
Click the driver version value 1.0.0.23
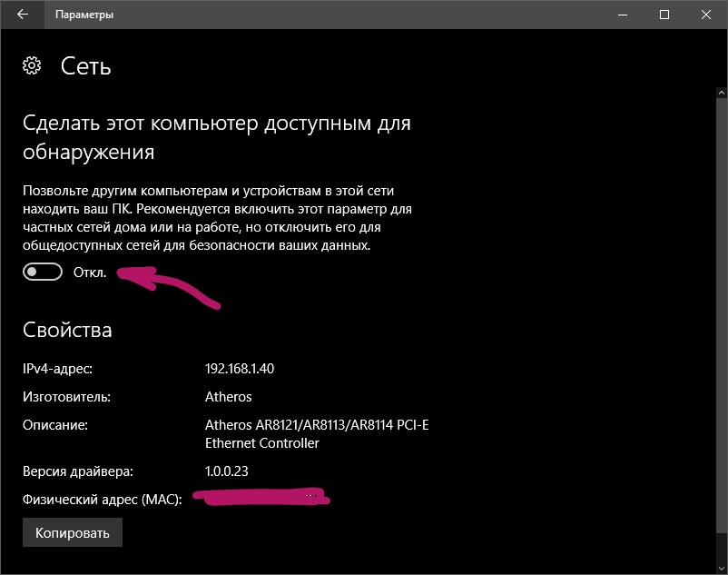(227, 471)
